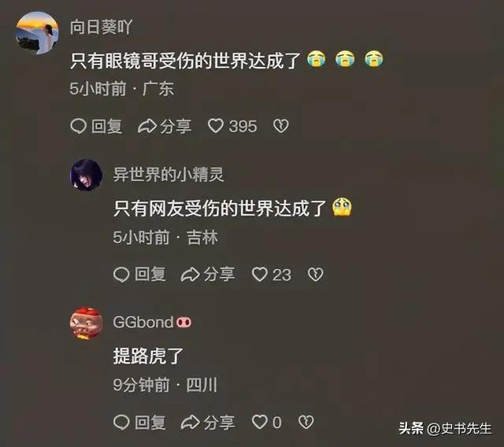
Task: Open the 异世界的小精灵 username link
Action: tap(169, 175)
